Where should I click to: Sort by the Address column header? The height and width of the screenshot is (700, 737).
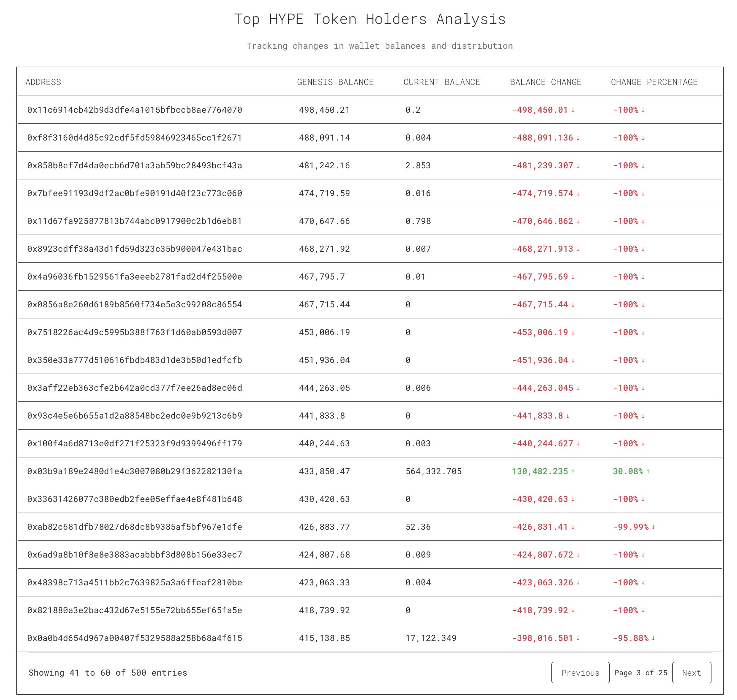(x=43, y=82)
